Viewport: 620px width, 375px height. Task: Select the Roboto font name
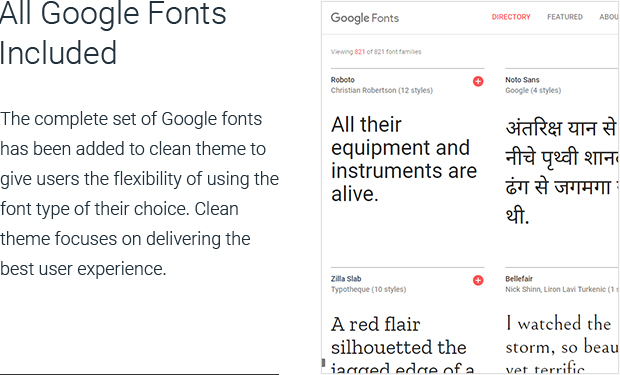click(342, 80)
